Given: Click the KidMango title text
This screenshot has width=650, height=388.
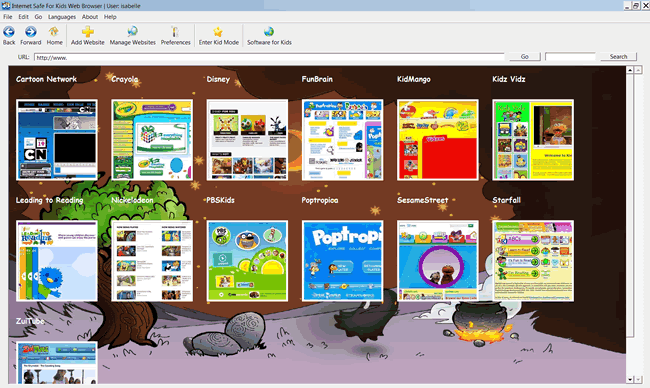Looking at the screenshot, I should click(x=414, y=79).
